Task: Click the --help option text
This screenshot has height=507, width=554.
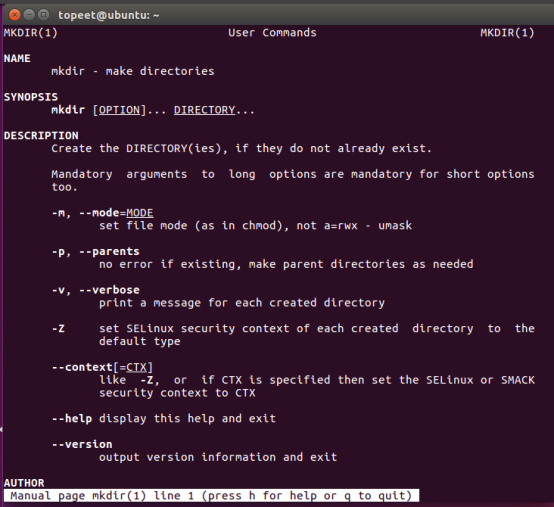Action: (72, 418)
